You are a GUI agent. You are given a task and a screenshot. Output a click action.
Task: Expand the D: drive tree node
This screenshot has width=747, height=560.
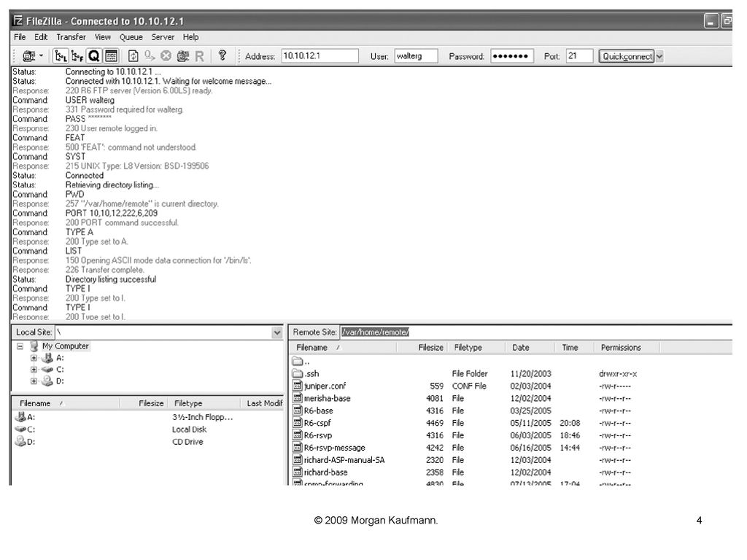[x=34, y=381]
